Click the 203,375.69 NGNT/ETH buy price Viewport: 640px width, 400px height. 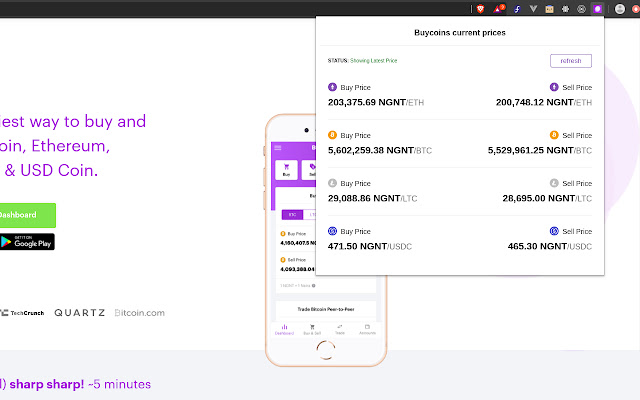point(376,102)
